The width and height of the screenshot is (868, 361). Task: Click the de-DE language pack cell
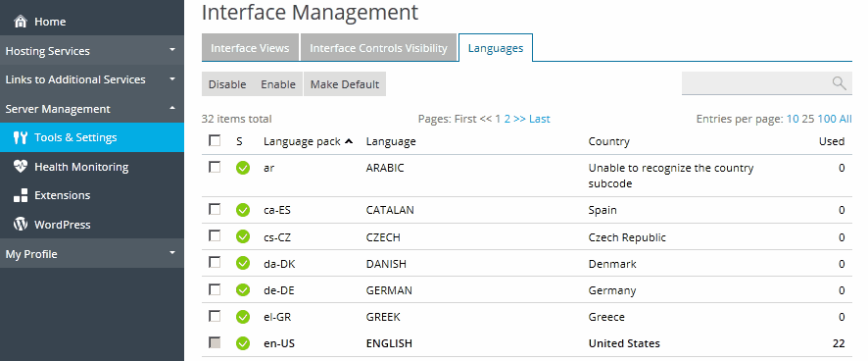point(279,290)
